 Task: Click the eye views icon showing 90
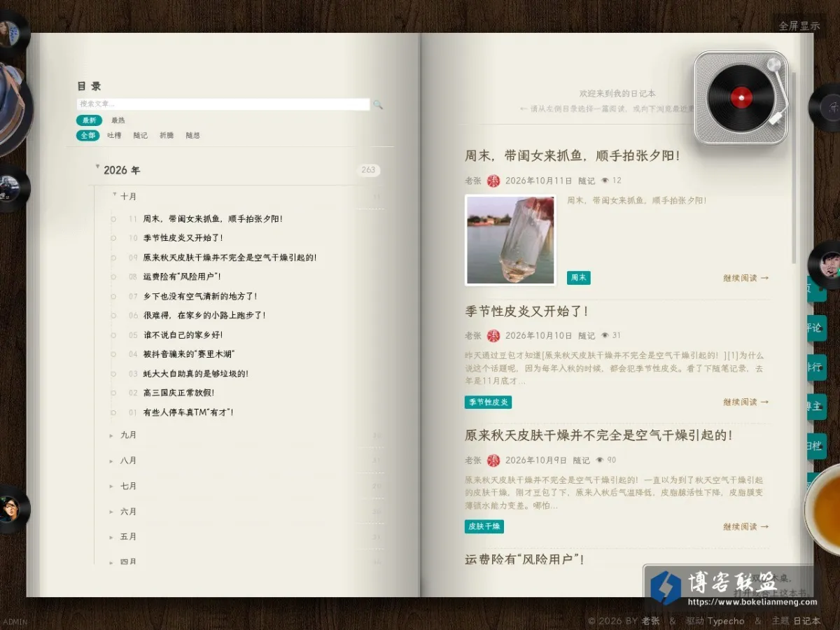[x=600, y=460]
